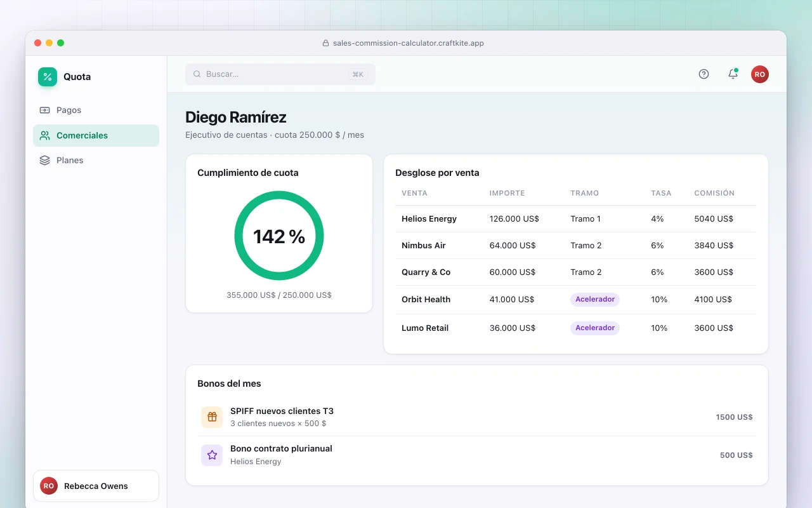This screenshot has height=508, width=812.
Task: Open the Rebecca Owens profile card
Action: pyautogui.click(x=96, y=486)
